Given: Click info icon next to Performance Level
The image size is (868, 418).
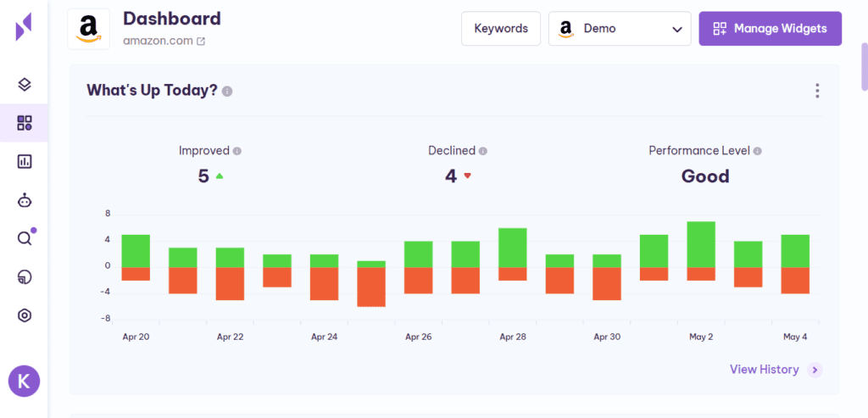Looking at the screenshot, I should click(757, 151).
